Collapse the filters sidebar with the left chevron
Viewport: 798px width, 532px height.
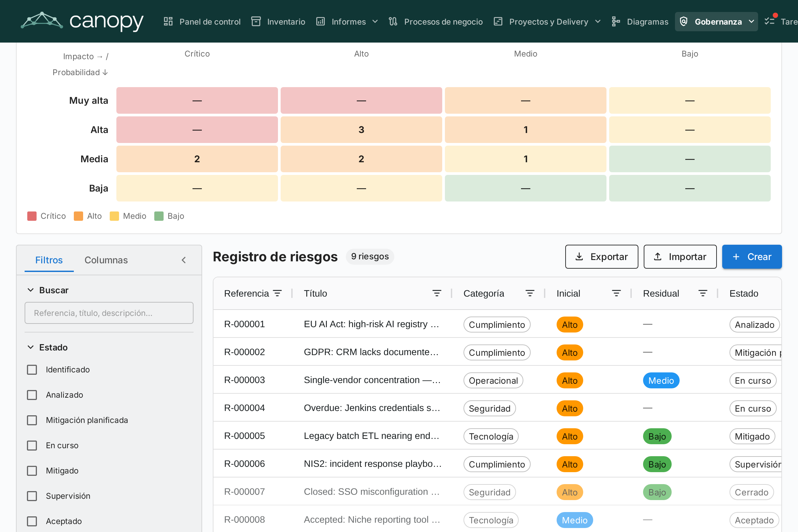coord(184,260)
